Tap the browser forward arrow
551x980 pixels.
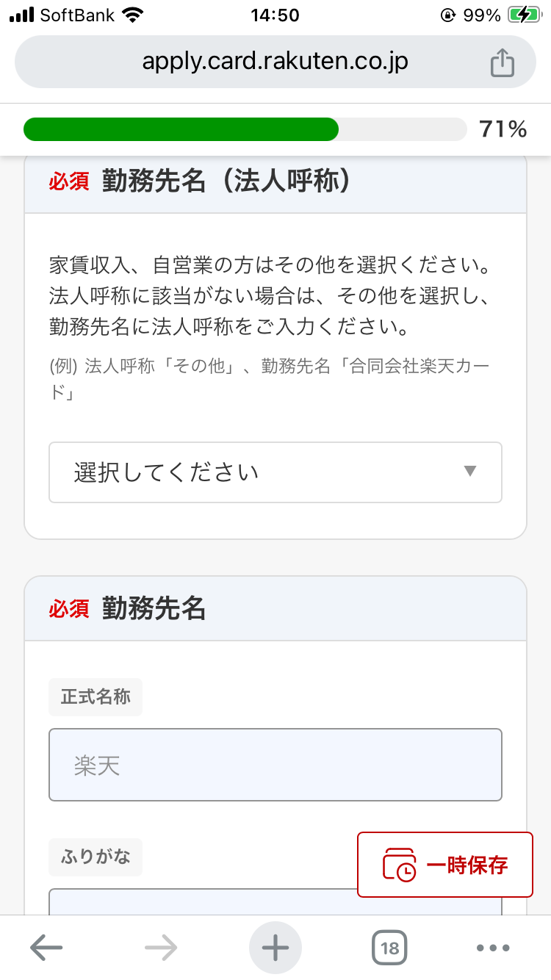pyautogui.click(x=161, y=948)
